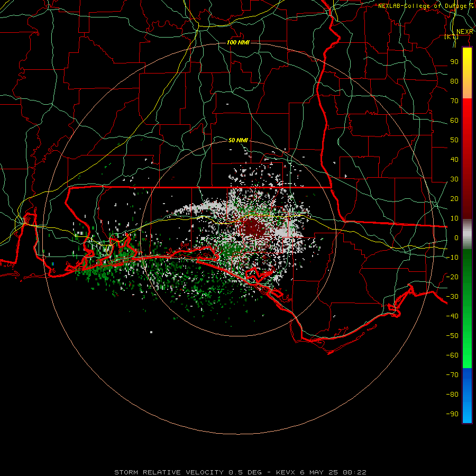Click the 30 value on velocity scale
This screenshot has width=476, height=476.
pyautogui.click(x=454, y=179)
